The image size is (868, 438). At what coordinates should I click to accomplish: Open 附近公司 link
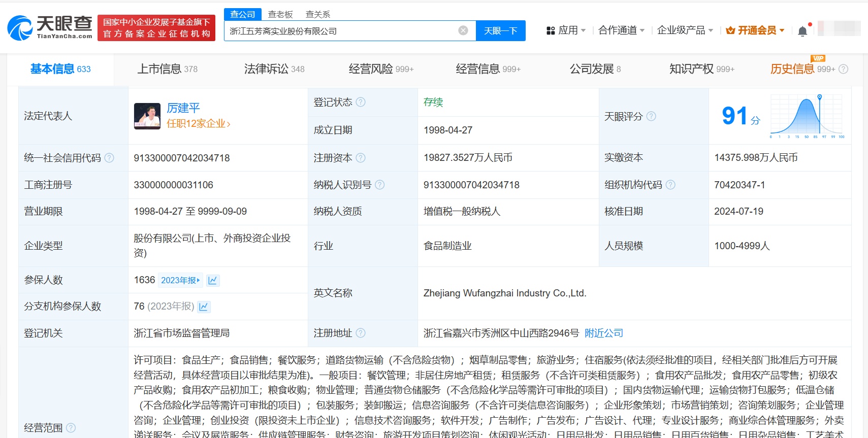(x=603, y=333)
